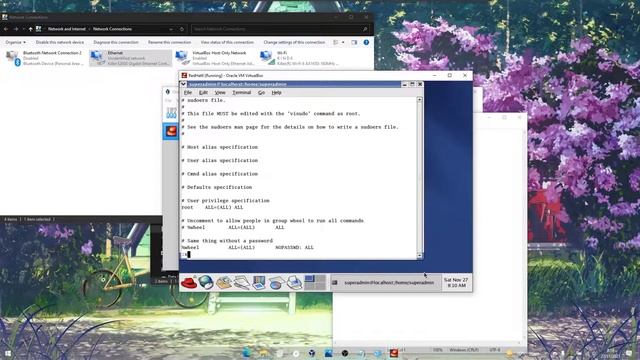
Task: Open the Terminal menu
Action: coord(241,93)
